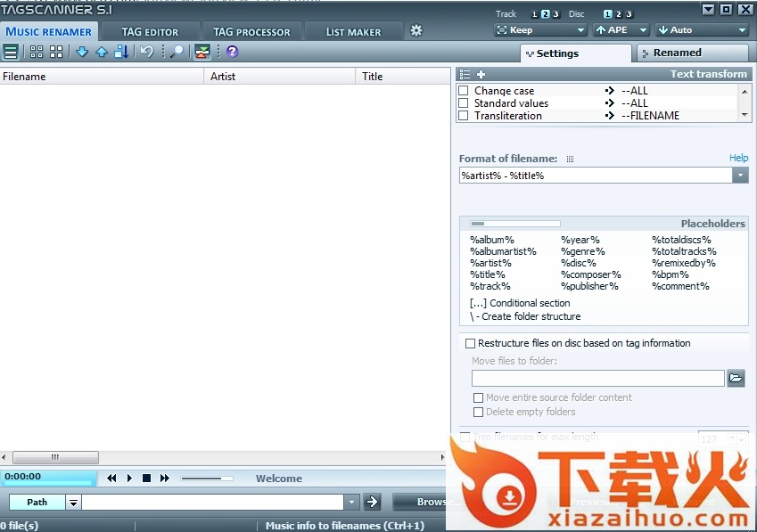757x532 pixels.
Task: Select Track numbering format 1
Action: coord(534,14)
